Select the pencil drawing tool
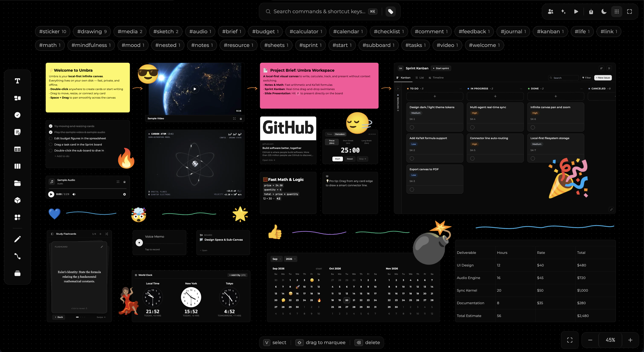644x352 pixels. pyautogui.click(x=17, y=239)
